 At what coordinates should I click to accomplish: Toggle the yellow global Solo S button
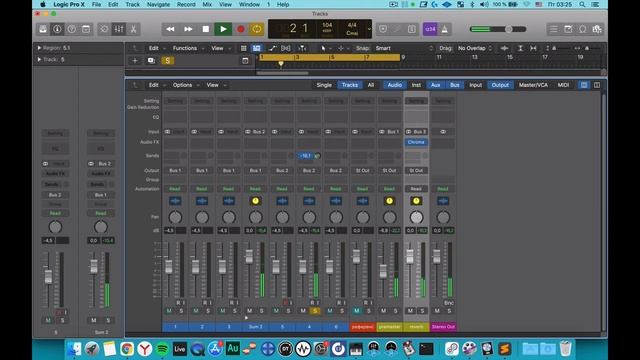click(x=167, y=60)
